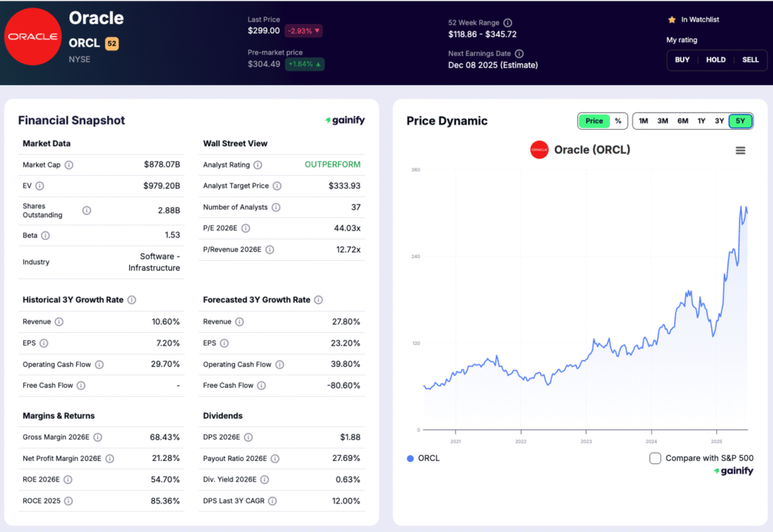Screen dimensions: 773x532
Task: Open the Historical 3Y Growth Rate tooltip
Action: (132, 300)
